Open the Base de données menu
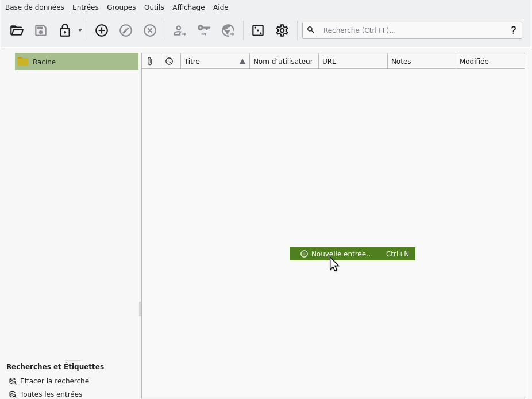 [34, 7]
